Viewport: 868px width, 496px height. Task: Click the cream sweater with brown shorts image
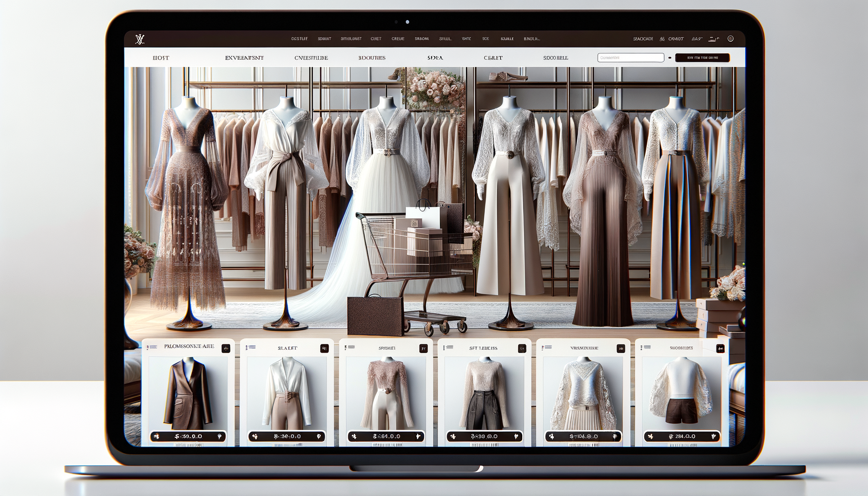[682, 393]
